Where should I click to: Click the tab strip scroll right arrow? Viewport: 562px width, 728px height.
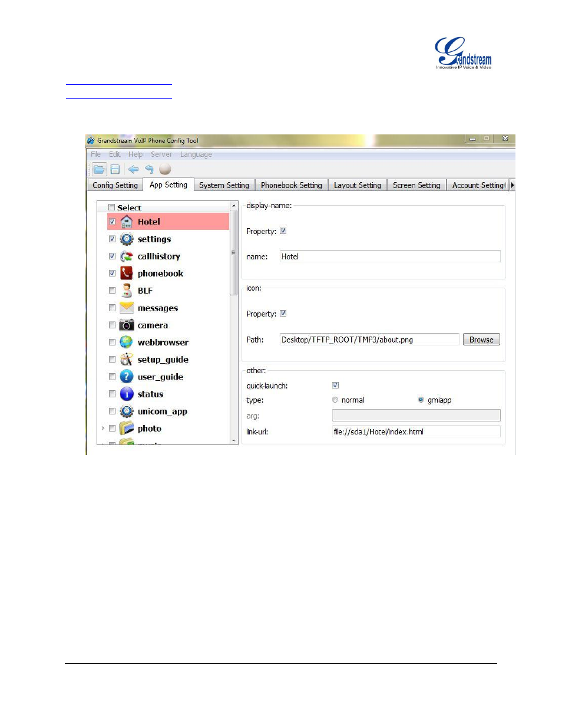[x=513, y=185]
